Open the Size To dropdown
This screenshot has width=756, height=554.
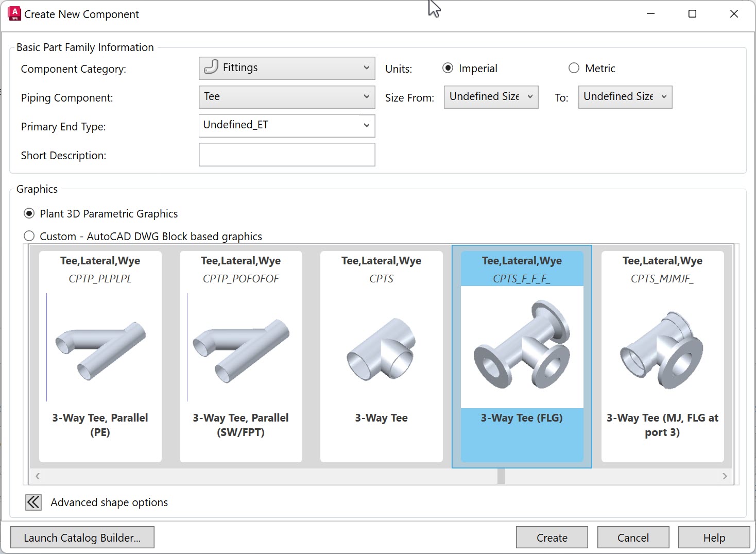625,97
